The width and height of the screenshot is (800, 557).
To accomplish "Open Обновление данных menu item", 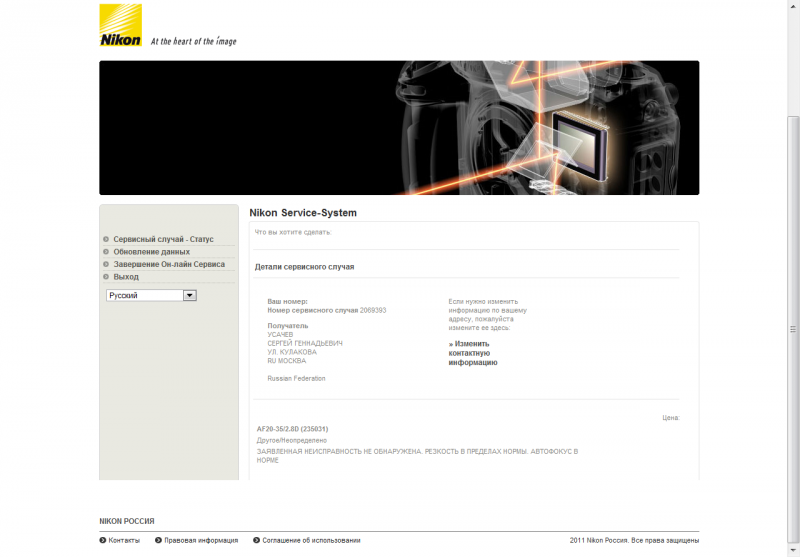I will [152, 252].
